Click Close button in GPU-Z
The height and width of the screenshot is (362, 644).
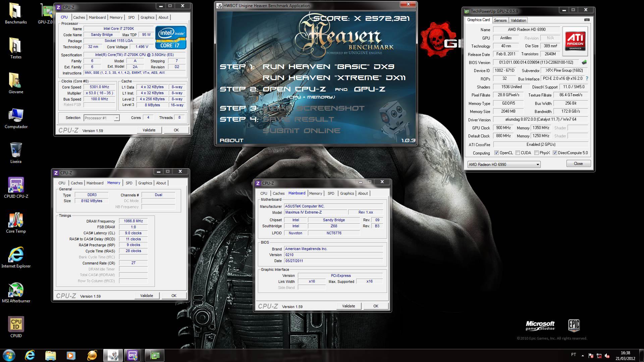point(578,164)
